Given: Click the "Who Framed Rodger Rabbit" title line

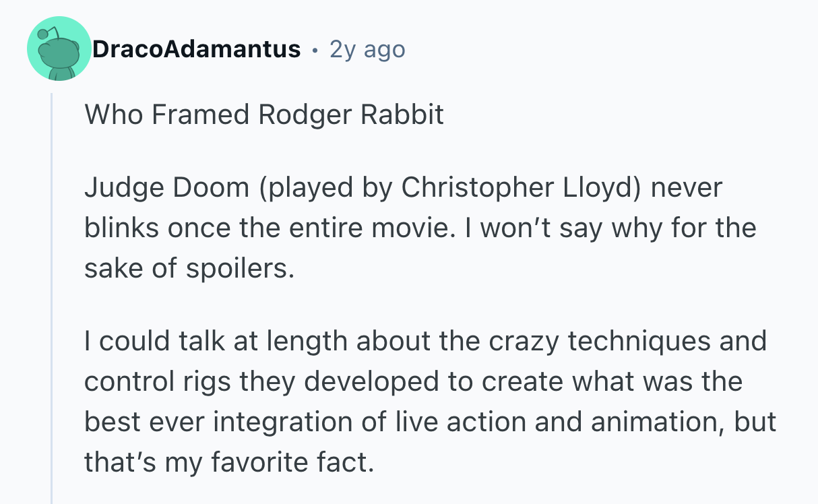Looking at the screenshot, I should (x=263, y=115).
